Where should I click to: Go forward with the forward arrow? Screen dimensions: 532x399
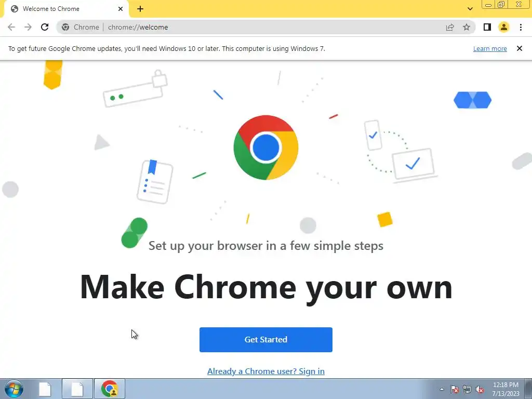point(28,27)
